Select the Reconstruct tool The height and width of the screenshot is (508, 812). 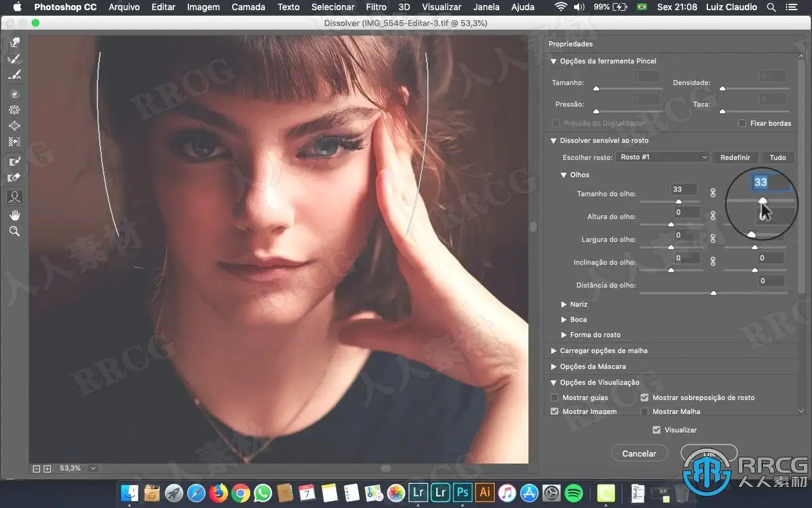click(x=15, y=60)
